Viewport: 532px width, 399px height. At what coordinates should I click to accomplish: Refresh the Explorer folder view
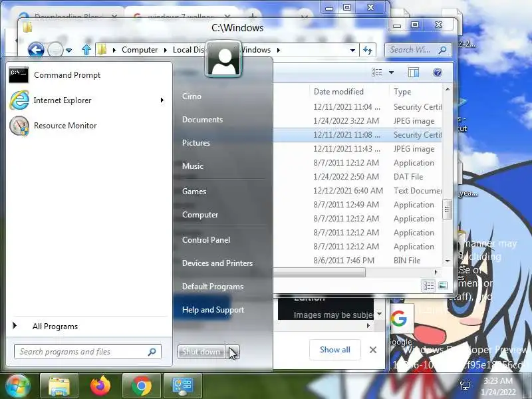point(368,51)
